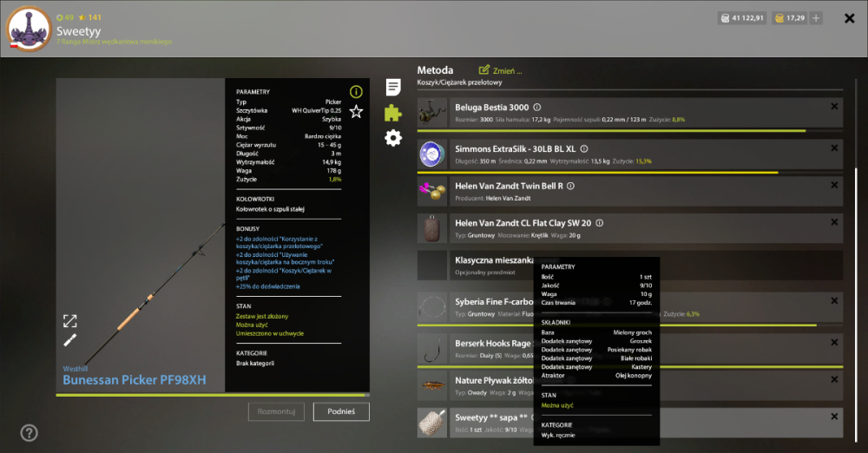Click the Metoda heading
The width and height of the screenshot is (868, 453).
435,70
